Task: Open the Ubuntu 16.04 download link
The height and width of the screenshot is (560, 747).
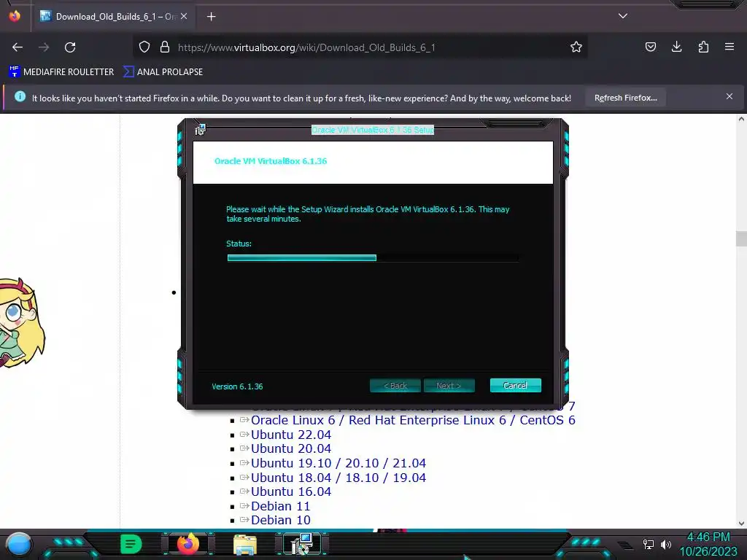Action: 291,491
